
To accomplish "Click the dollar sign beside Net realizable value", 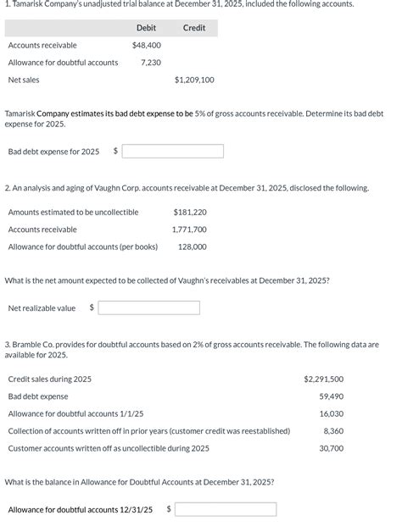I will click(92, 308).
